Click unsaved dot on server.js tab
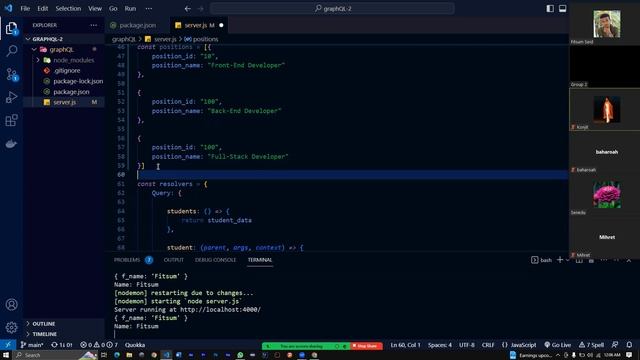Screen dimensions: 640x360 [221, 25]
